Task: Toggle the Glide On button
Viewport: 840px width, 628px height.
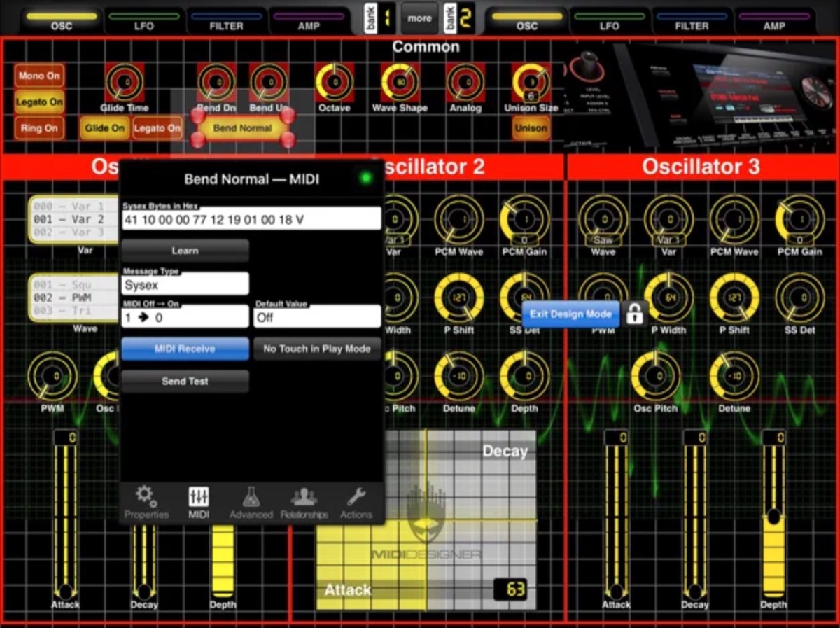Action: click(104, 128)
